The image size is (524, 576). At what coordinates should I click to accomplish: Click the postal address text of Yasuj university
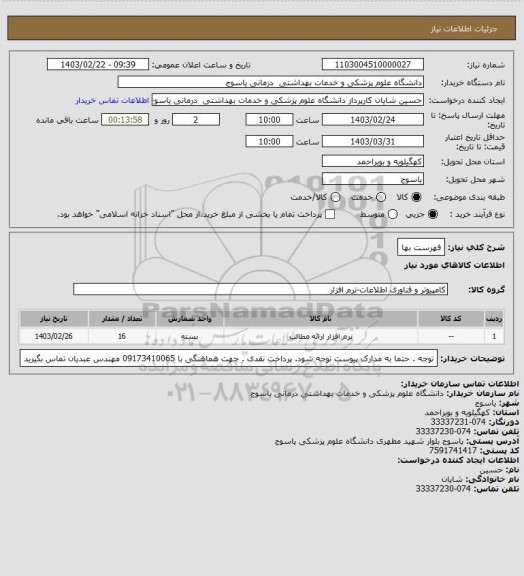click(369, 441)
